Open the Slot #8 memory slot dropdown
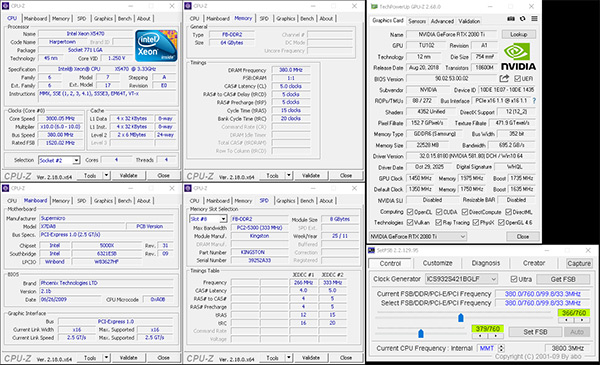This screenshot has width=600, height=365. click(223, 219)
